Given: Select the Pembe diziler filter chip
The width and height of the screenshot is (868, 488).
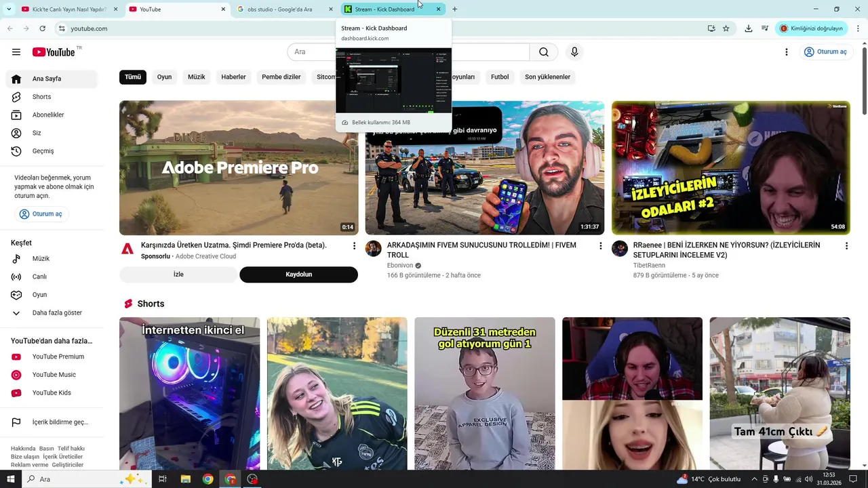Looking at the screenshot, I should pyautogui.click(x=281, y=77).
